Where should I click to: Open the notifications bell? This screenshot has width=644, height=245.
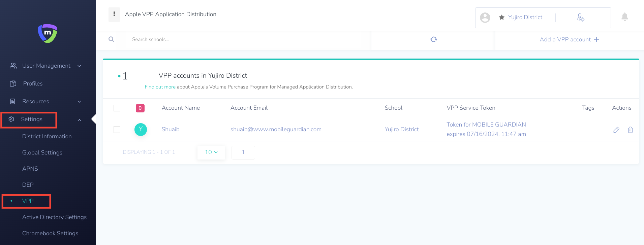pyautogui.click(x=625, y=17)
